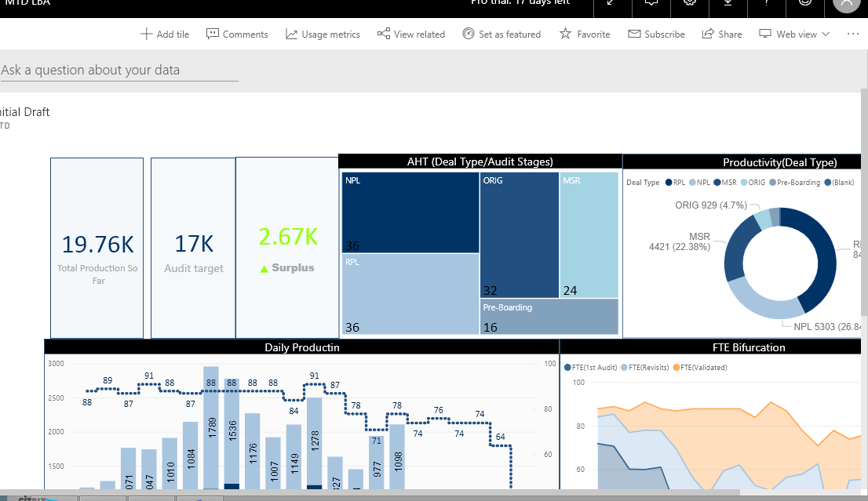The width and height of the screenshot is (868, 501).
Task: Select the MSR treemap tile
Action: pyautogui.click(x=589, y=235)
